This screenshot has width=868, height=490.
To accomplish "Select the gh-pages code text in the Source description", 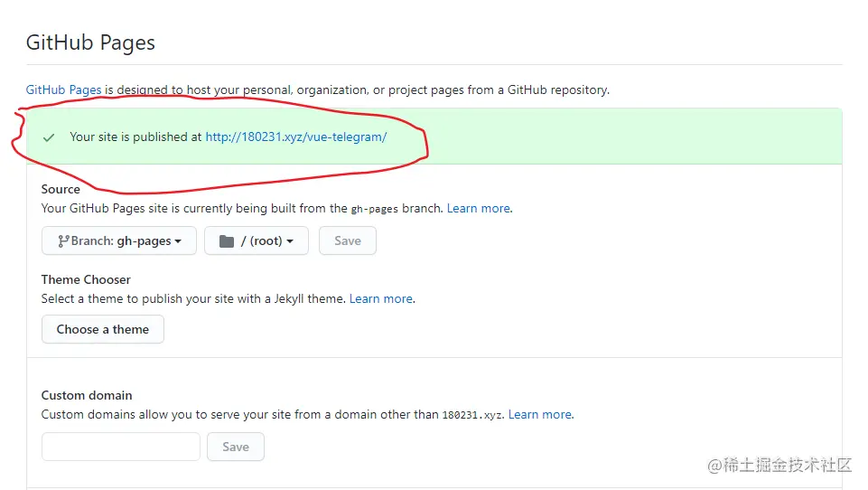I will coord(374,209).
